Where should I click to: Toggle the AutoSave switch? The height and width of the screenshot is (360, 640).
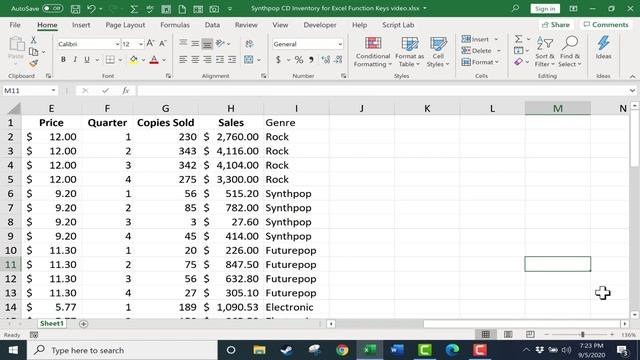pos(52,8)
